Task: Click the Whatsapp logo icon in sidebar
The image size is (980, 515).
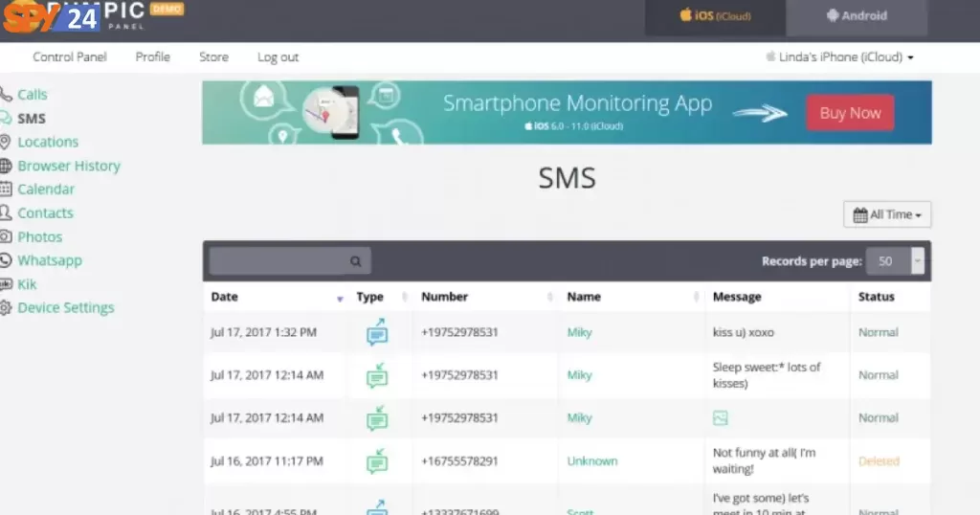Action: (6, 260)
